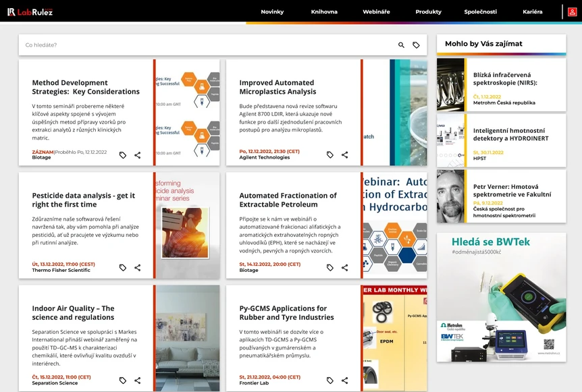Open the Hledá se BWTek advertisement
Screen dimensions: 582x392
coord(502,297)
